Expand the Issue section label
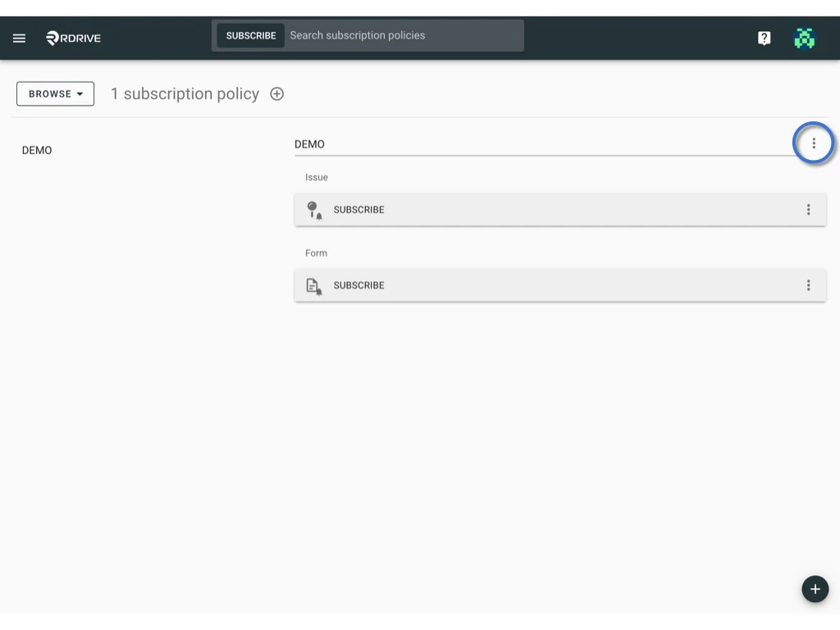This screenshot has width=840, height=630. (317, 177)
